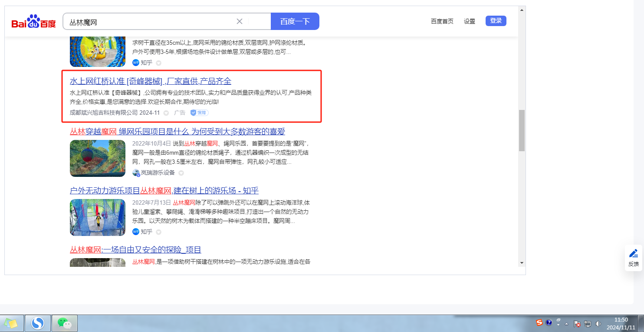
Task: Click the scrollbar down arrow
Action: (x=522, y=262)
